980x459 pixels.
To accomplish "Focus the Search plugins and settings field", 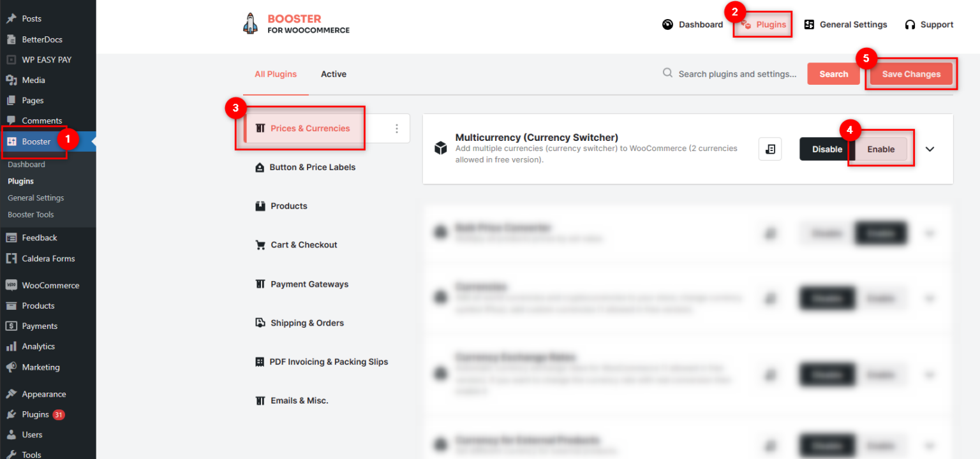I will (737, 74).
